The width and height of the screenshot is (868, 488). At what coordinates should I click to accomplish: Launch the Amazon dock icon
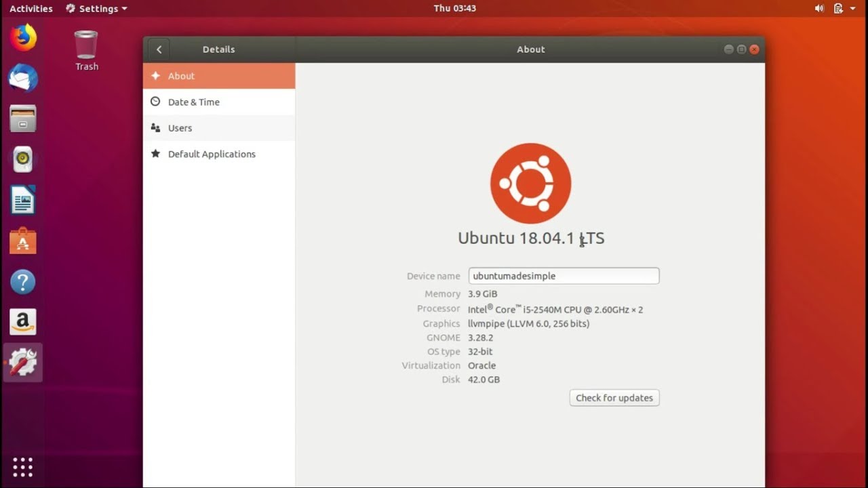click(x=22, y=322)
